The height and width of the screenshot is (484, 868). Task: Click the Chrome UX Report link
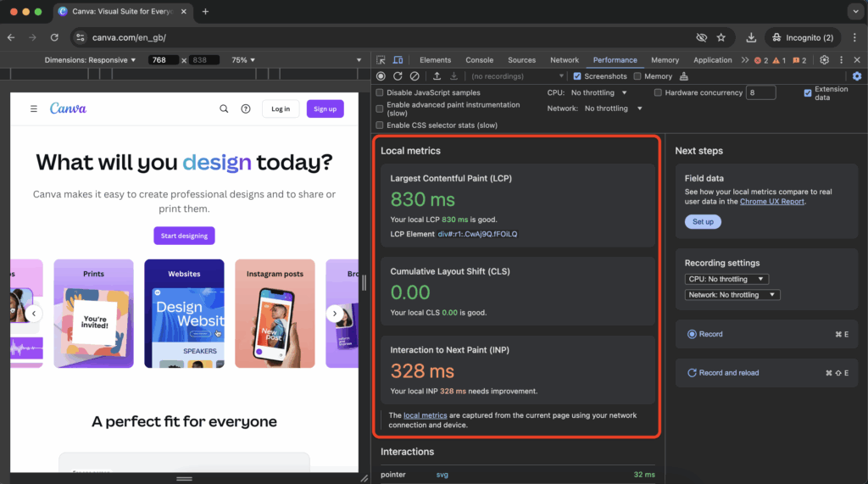tap(771, 202)
